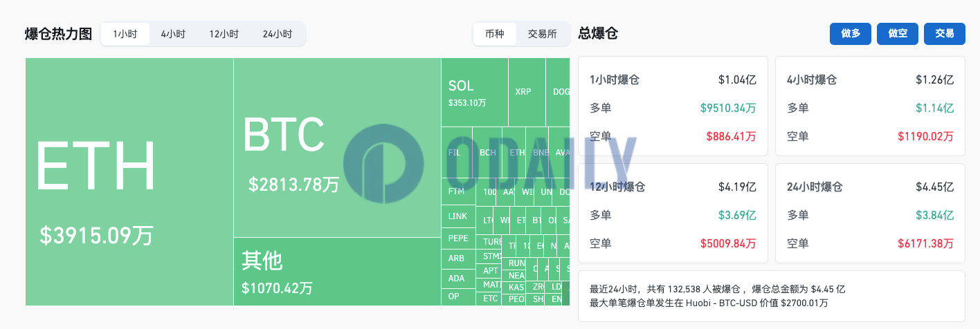Open the 1小时爆仓 summary card
The image size is (980, 329).
coord(673,106)
